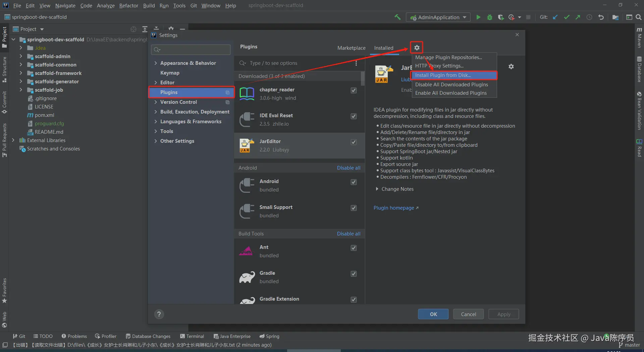The width and height of the screenshot is (644, 352).
Task: Click the master git branch indicator
Action: click(x=629, y=345)
